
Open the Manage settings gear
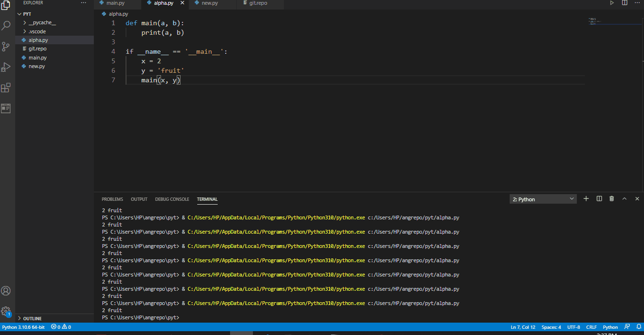point(6,311)
